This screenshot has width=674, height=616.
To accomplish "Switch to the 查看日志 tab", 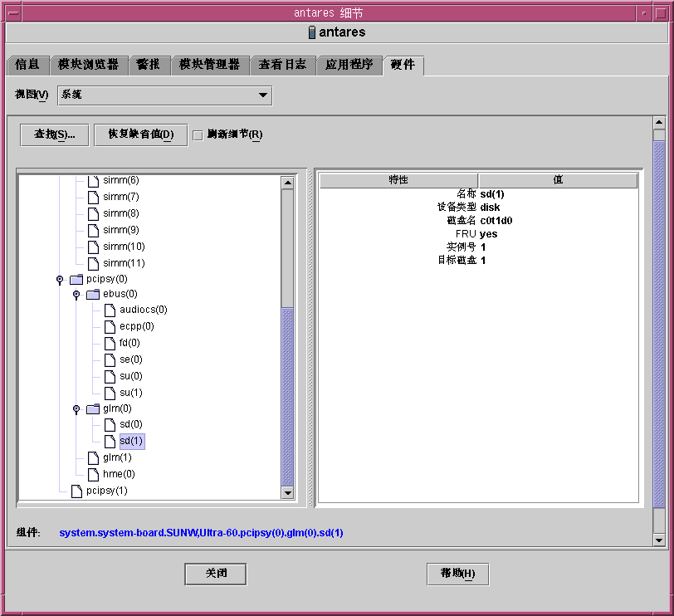I will tap(282, 65).
